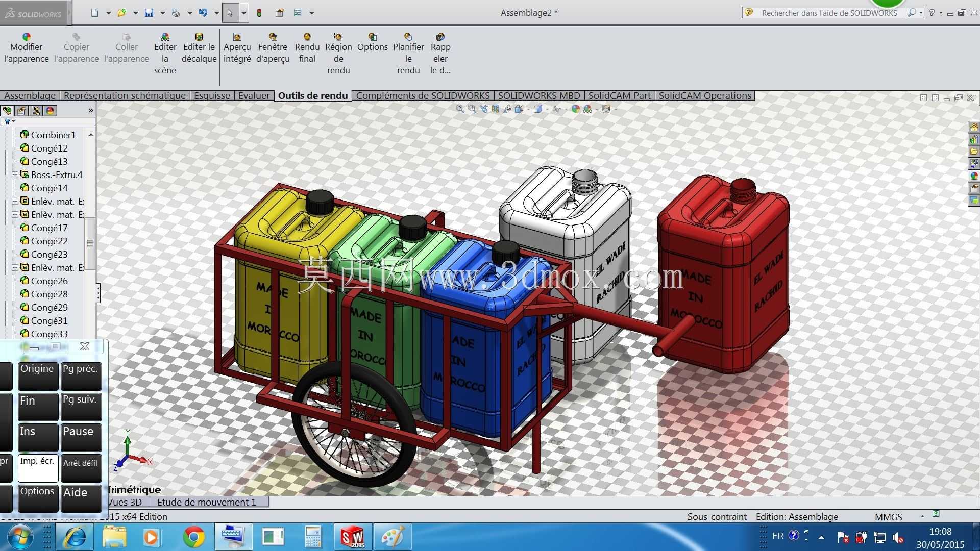Screen dimensions: 980x551
Task: Open Fenêtre d'aperçu
Action: click(273, 48)
